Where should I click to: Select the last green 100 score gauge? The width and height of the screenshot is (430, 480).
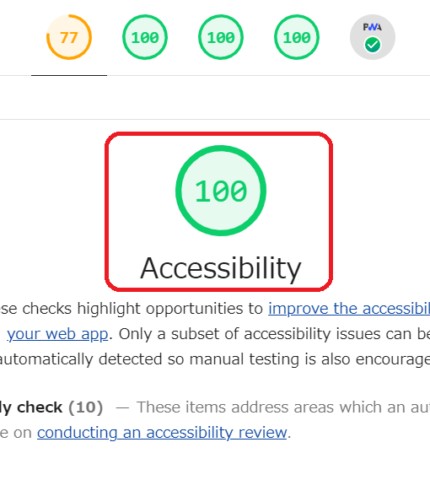click(297, 37)
